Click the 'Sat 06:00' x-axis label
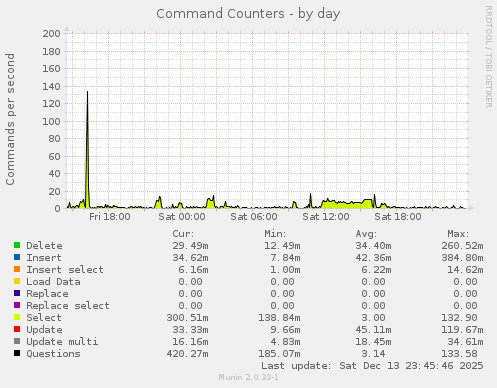The height and width of the screenshot is (388, 497). 254,217
